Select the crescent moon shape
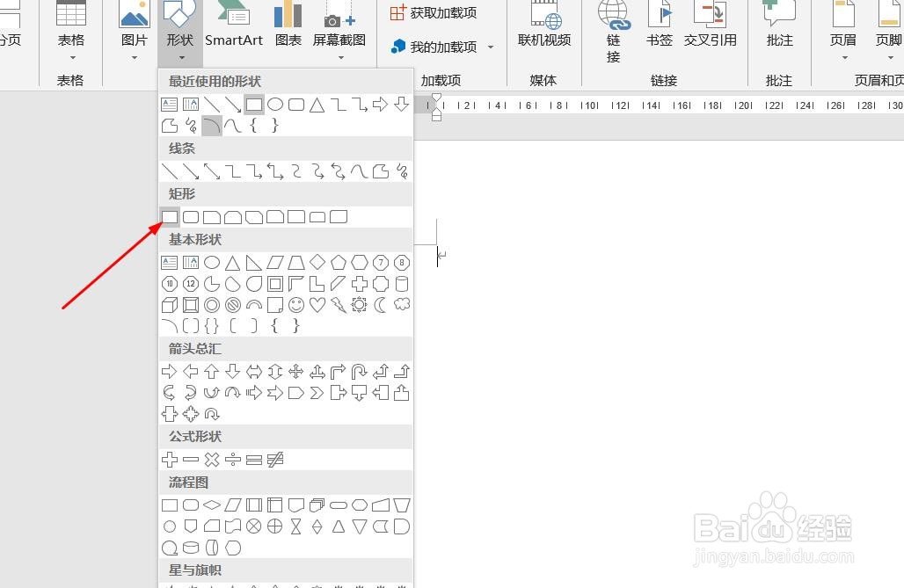The image size is (904, 588). click(381, 304)
